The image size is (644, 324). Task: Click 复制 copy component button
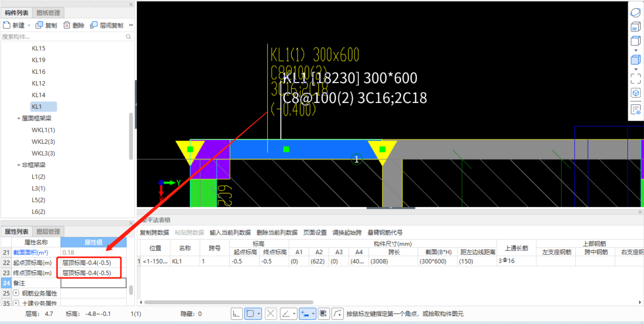coord(46,25)
